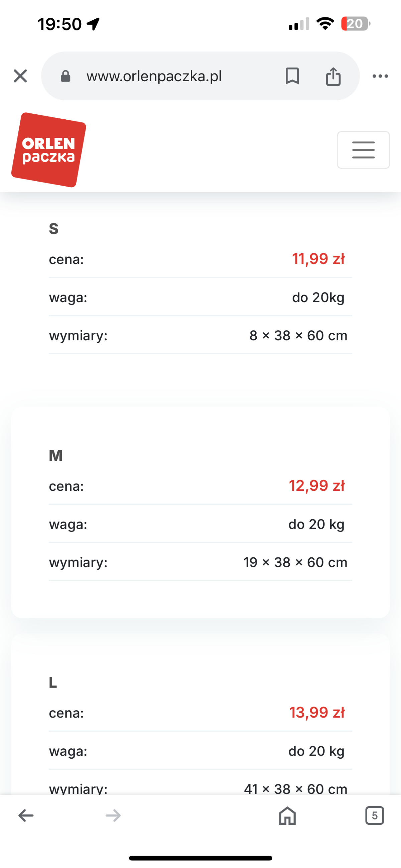The width and height of the screenshot is (401, 868).
Task: Select the M parcel size heading
Action: [x=56, y=455]
